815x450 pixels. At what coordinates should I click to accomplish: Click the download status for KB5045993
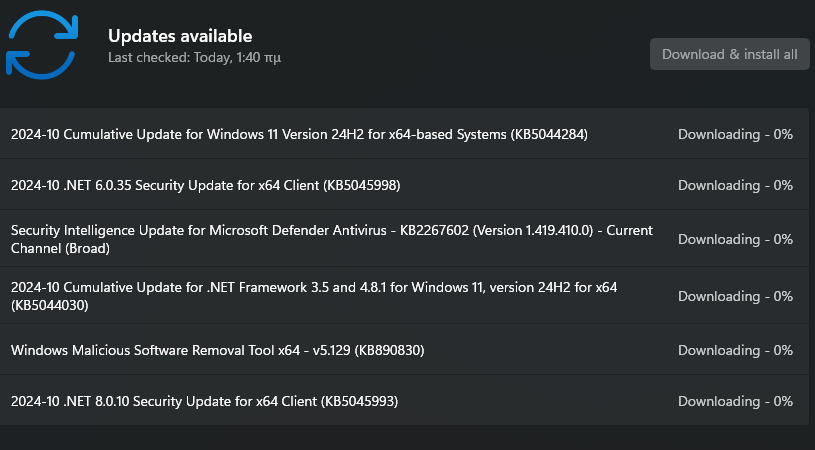pos(735,401)
